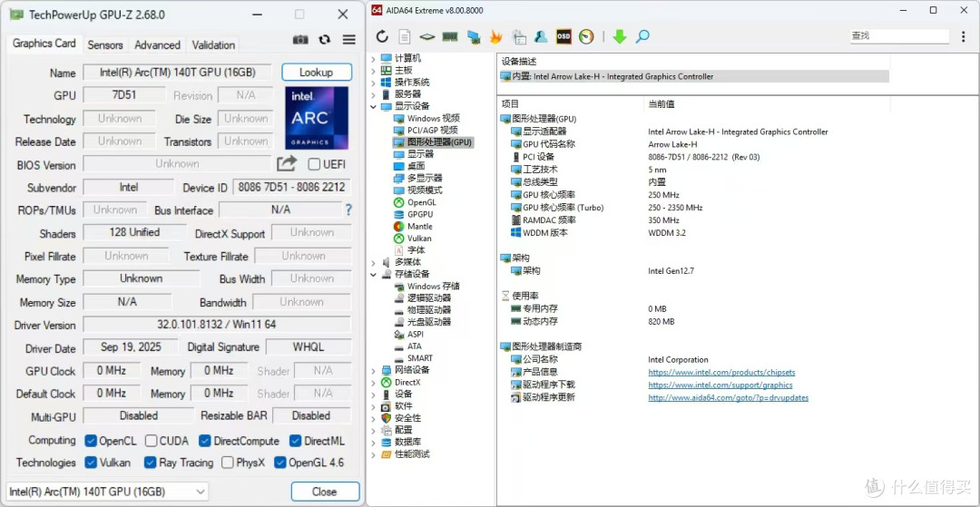Open the intel.com/support/graphics link
This screenshot has height=507, width=980.
(720, 385)
